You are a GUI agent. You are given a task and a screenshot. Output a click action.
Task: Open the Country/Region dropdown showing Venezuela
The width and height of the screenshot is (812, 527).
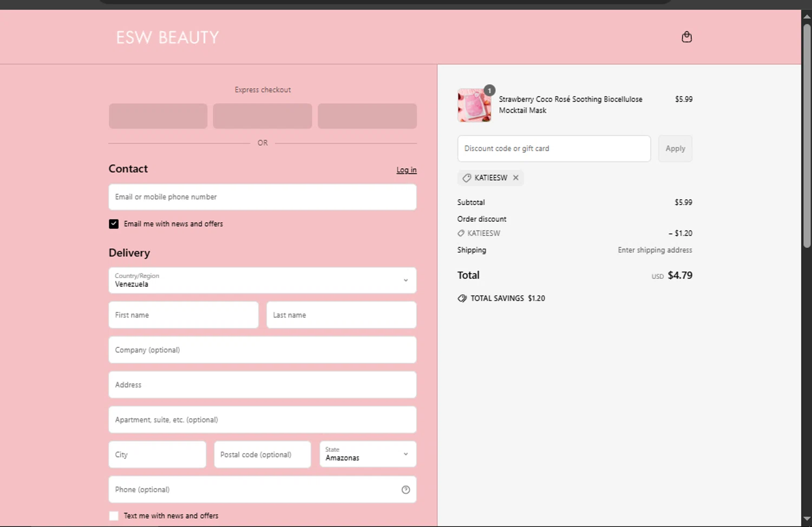point(263,280)
